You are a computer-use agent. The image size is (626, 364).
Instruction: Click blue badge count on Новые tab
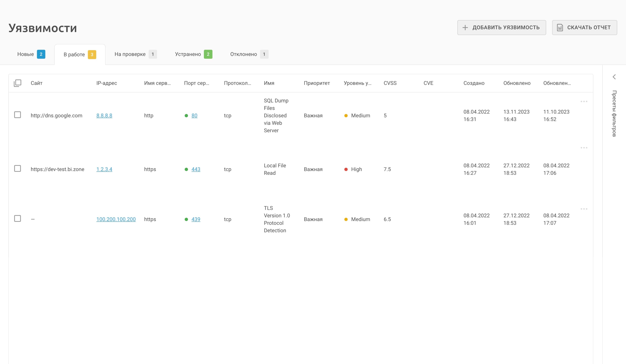coord(41,54)
